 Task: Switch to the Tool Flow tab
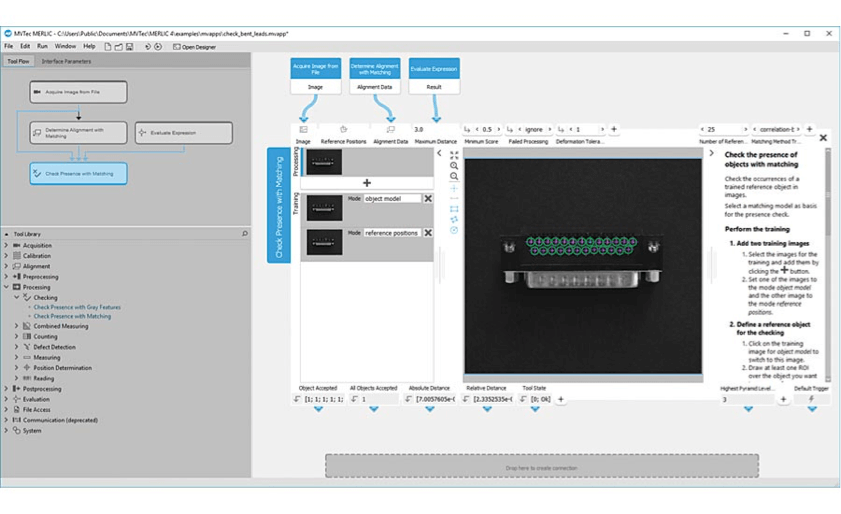click(x=18, y=61)
